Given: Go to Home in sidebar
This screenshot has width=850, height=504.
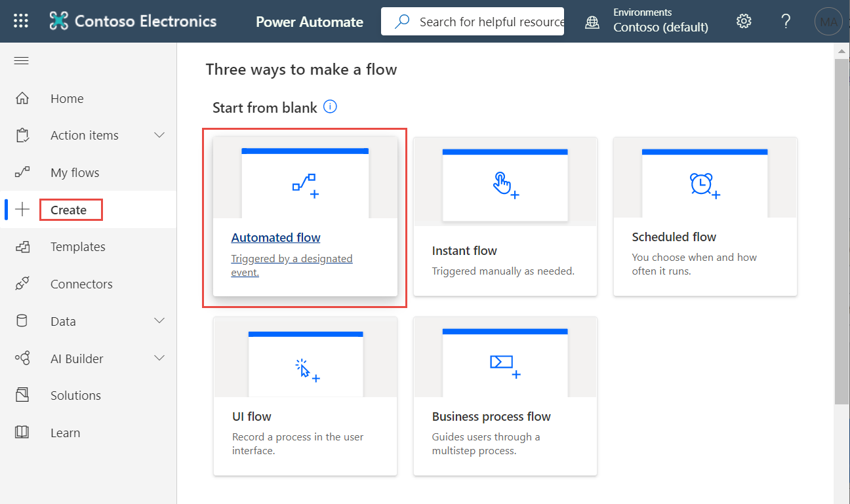Looking at the screenshot, I should pos(67,98).
